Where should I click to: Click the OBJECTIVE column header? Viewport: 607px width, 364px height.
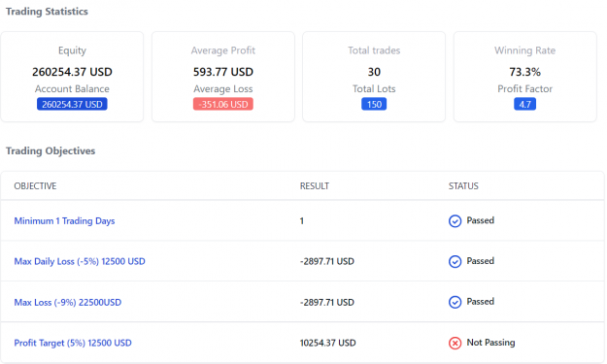pyautogui.click(x=35, y=186)
